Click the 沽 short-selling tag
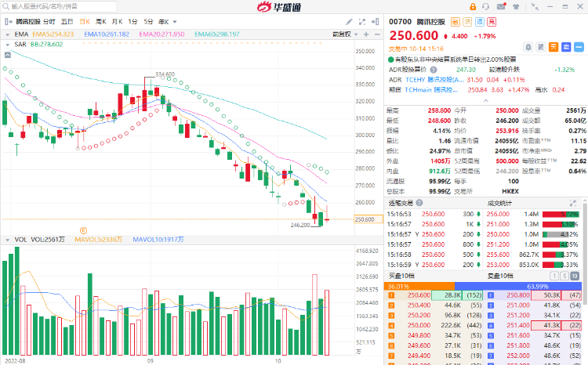This screenshot has width=588, height=365. (x=467, y=22)
